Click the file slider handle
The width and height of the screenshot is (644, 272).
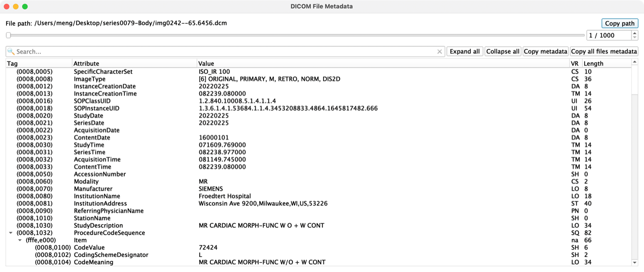(8, 35)
